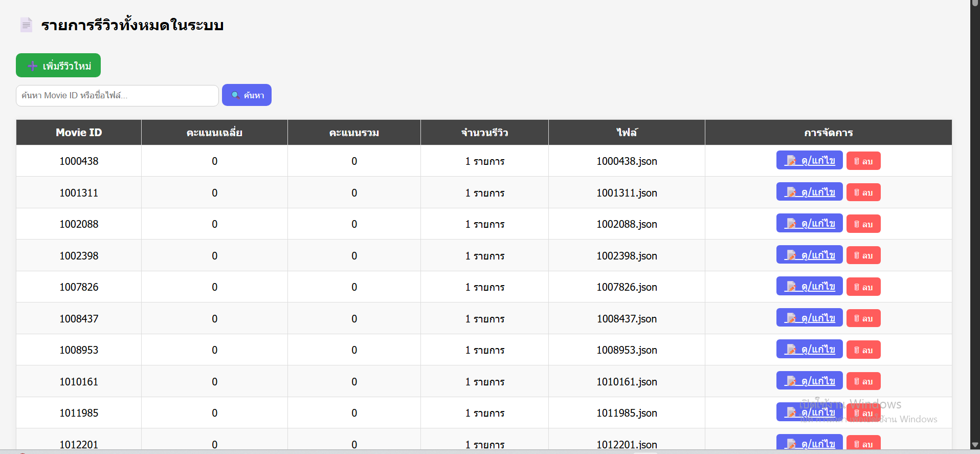Click the add new review button

point(58,66)
